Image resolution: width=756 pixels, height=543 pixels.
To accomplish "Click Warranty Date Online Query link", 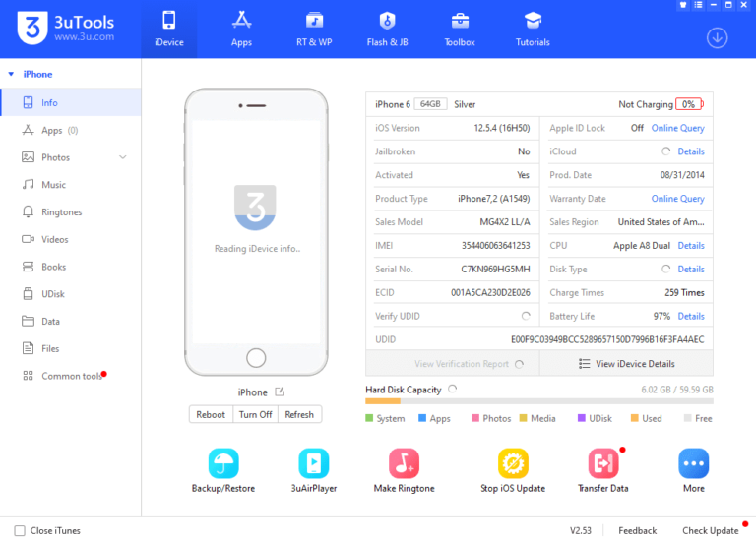I will [677, 199].
